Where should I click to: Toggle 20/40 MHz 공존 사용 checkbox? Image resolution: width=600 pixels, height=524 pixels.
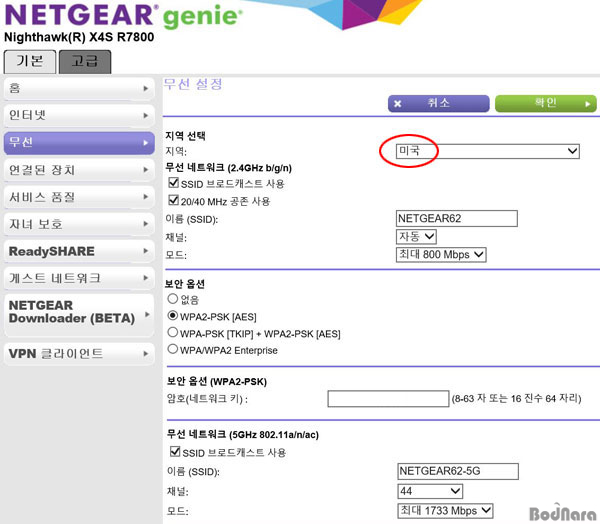pos(174,200)
